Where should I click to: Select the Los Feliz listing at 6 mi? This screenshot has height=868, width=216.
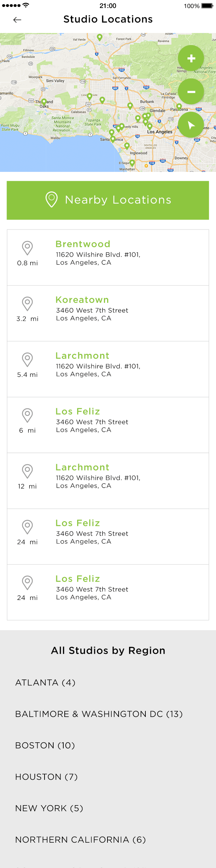pos(108,425)
